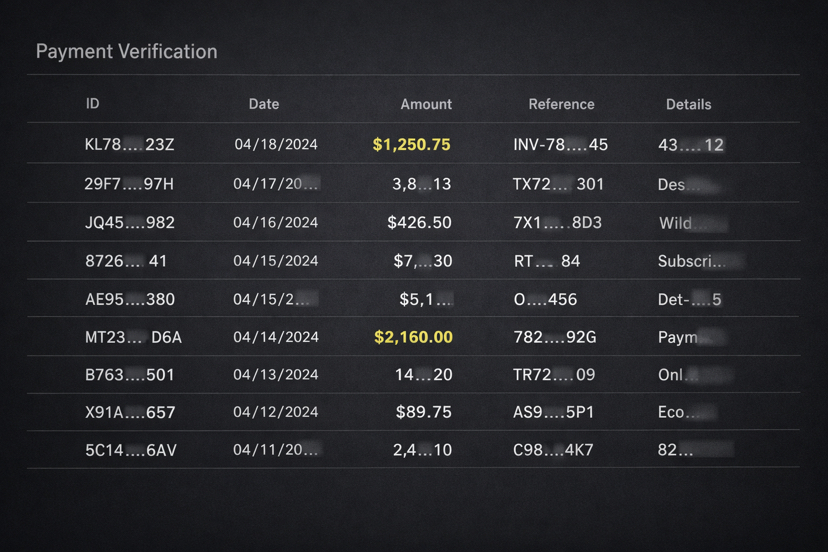The height and width of the screenshot is (552, 828).
Task: Click the Details column header
Action: pos(688,105)
